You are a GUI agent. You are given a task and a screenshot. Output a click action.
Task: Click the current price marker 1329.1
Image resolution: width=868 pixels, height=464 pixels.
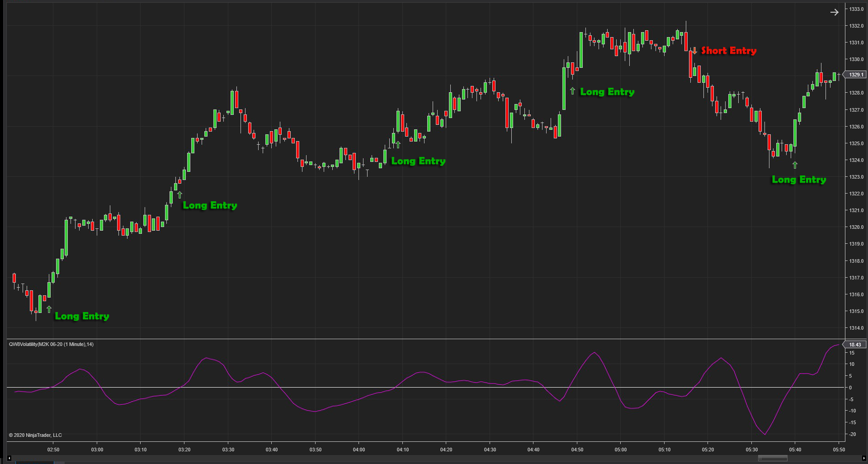click(x=855, y=75)
